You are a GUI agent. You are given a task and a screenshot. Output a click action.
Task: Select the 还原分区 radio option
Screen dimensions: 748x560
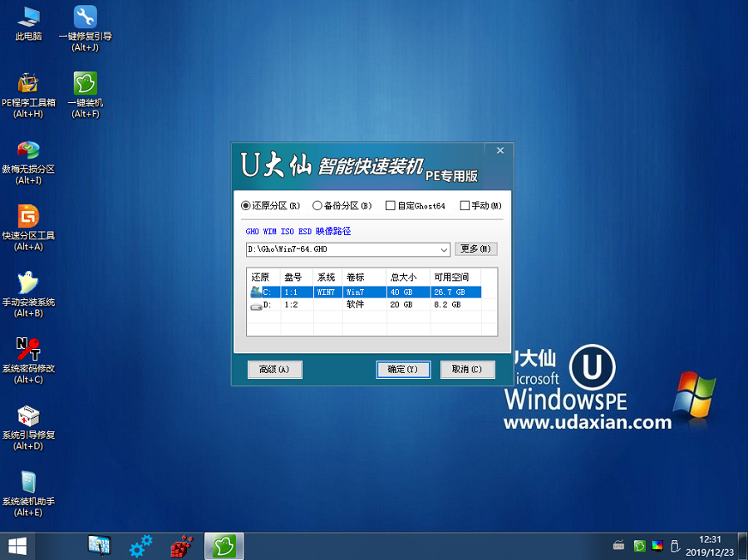246,205
